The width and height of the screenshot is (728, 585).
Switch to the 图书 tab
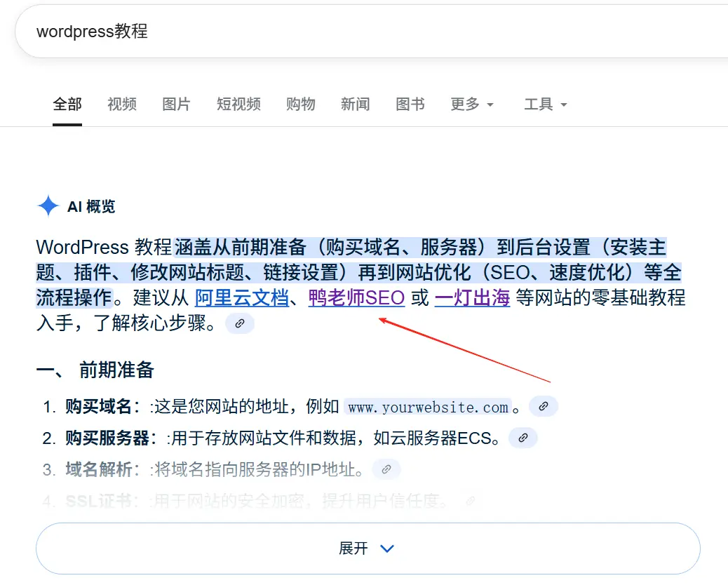click(x=410, y=104)
